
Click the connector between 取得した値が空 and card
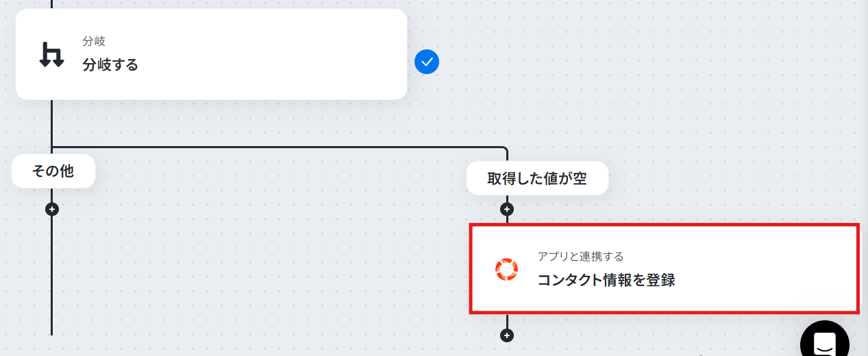point(506,219)
